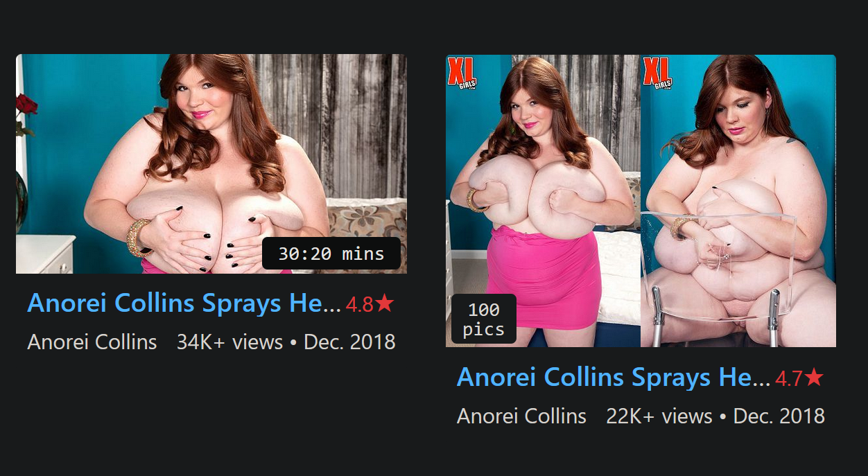Click the 30:20 mins duration badge
This screenshot has height=476, width=868.
(x=331, y=254)
